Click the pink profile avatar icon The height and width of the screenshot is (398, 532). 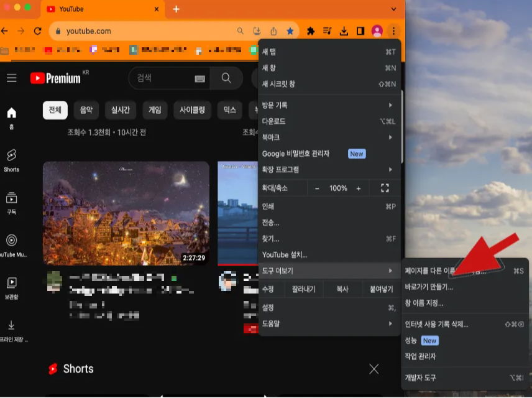click(x=377, y=31)
